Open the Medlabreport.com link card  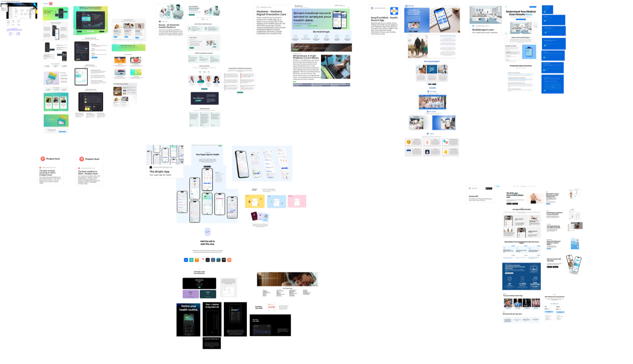tap(485, 21)
